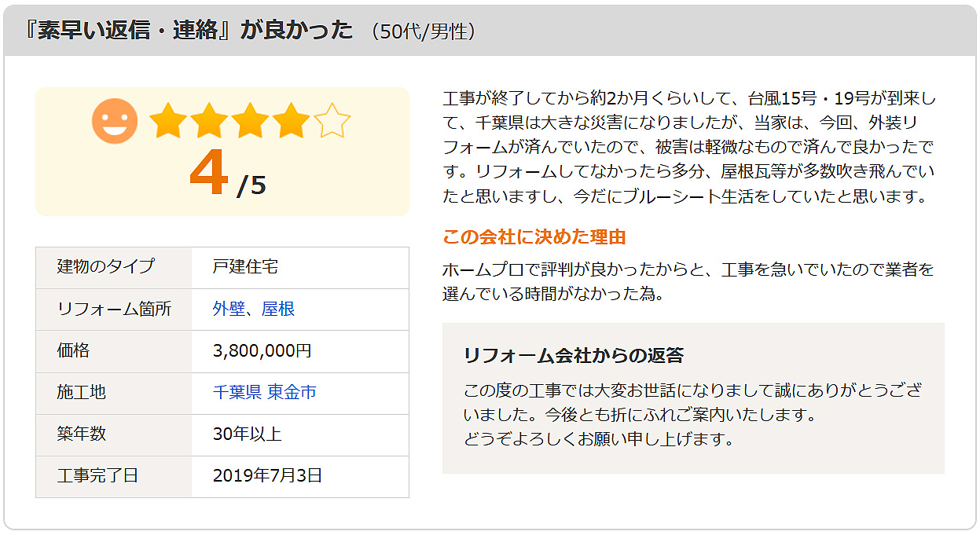The image size is (980, 535).
Task: Click the reviewer info (50代/男性)
Action: click(423, 31)
